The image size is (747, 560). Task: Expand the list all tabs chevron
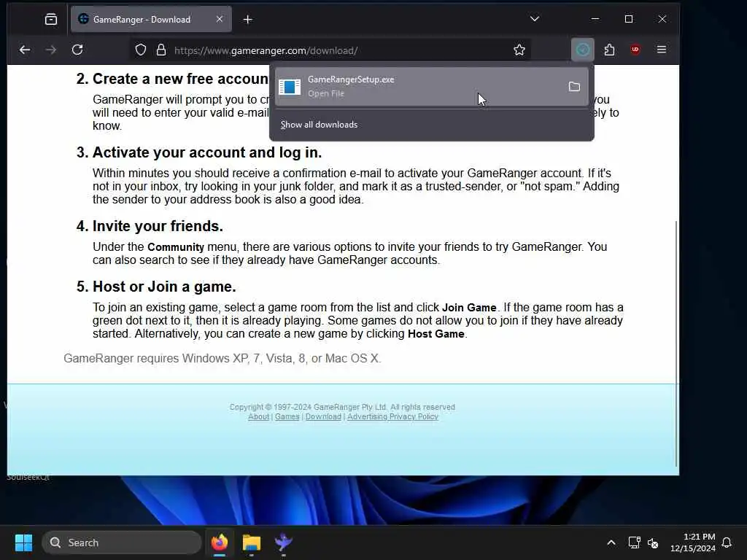[x=535, y=19]
